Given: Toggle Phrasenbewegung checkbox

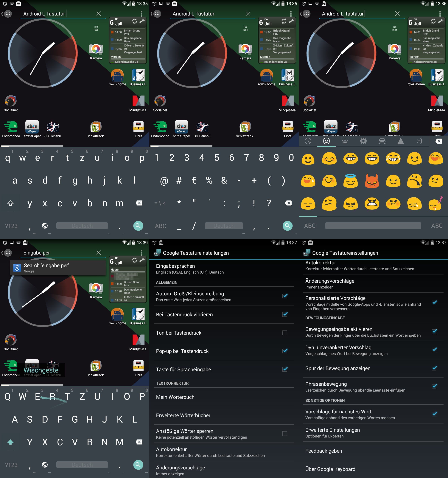Looking at the screenshot, I should point(434,386).
